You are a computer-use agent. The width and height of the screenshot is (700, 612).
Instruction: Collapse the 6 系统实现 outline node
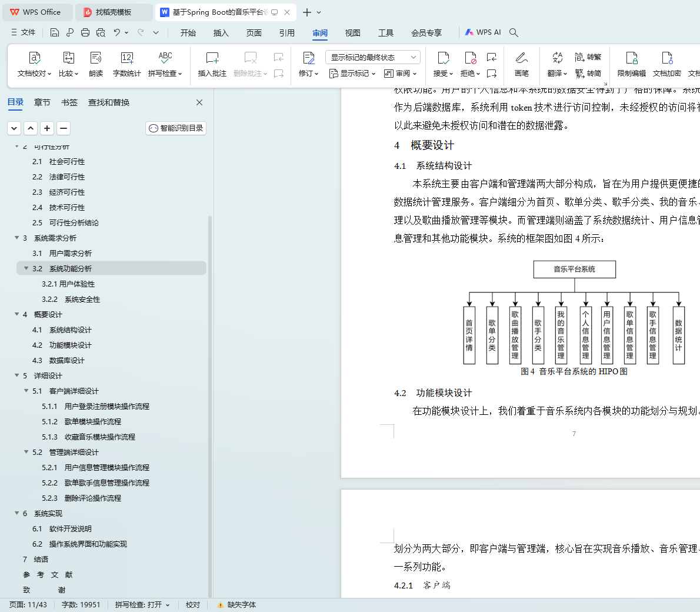[17, 513]
